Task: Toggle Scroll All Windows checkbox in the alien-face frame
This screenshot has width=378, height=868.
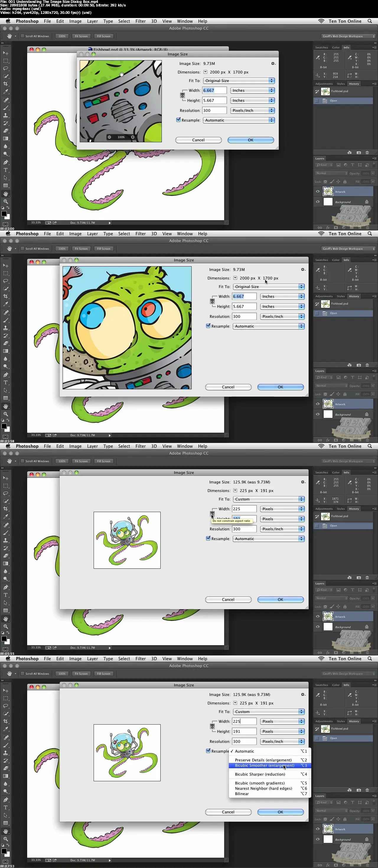Action: coord(22,249)
